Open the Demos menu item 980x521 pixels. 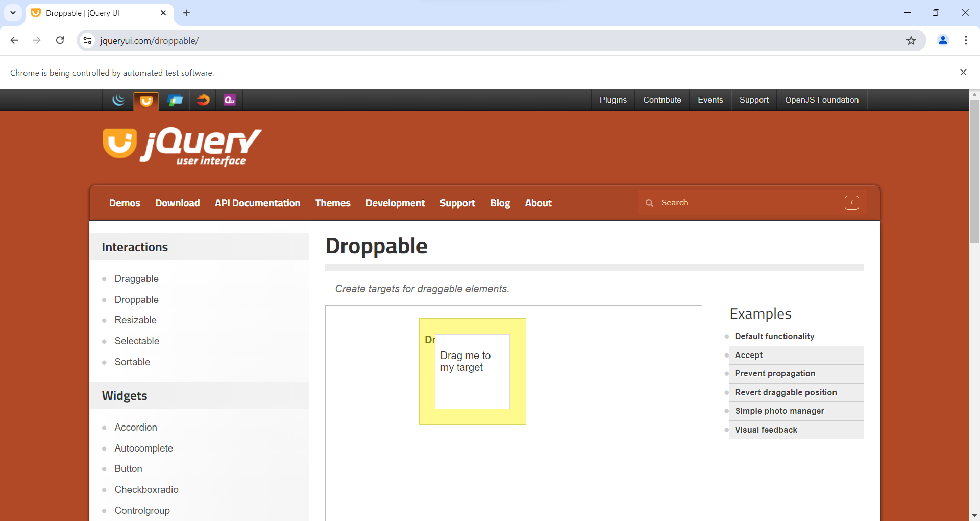pos(125,203)
